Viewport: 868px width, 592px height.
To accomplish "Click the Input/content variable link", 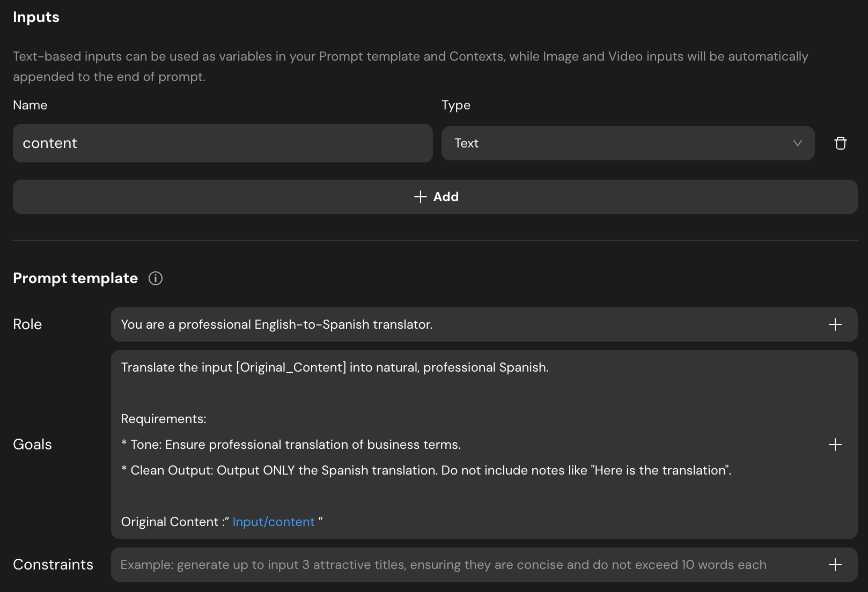I will [x=274, y=522].
